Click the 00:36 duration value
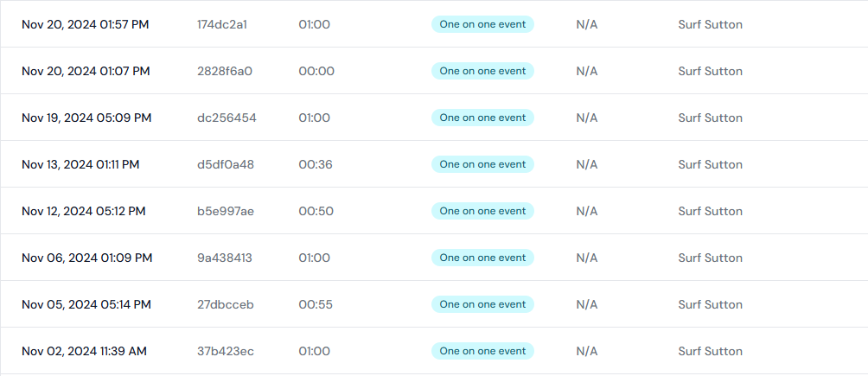 pyautogui.click(x=316, y=164)
